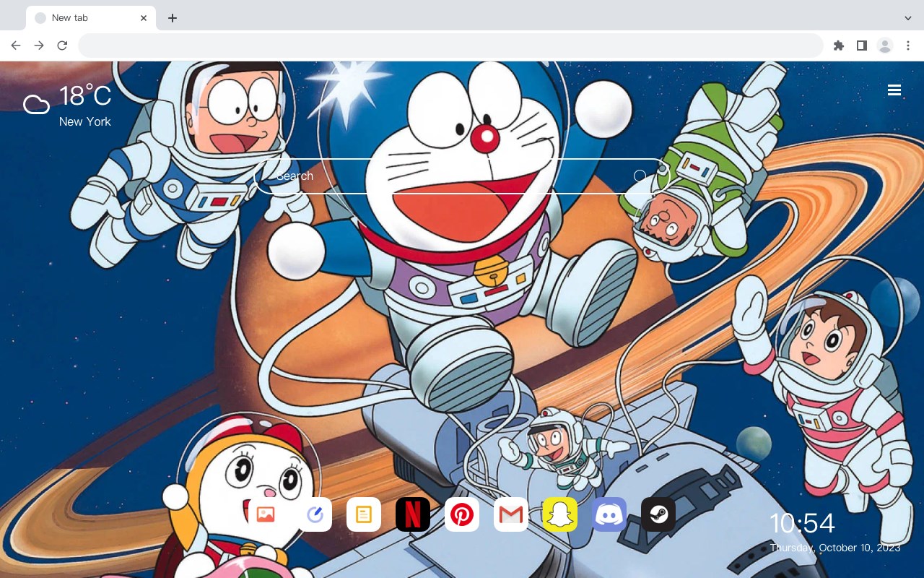This screenshot has width=924, height=578.
Task: Open the Extensions puzzle icon
Action: click(x=838, y=46)
